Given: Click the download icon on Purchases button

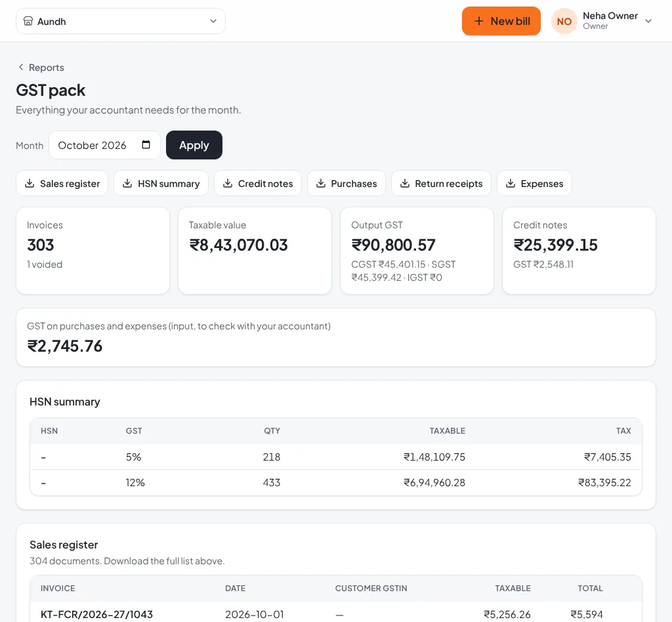Looking at the screenshot, I should (x=320, y=183).
